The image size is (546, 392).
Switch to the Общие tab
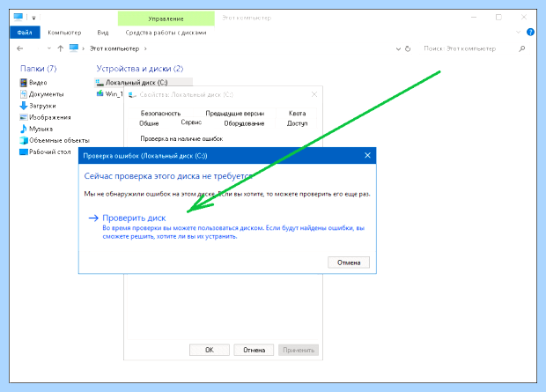149,123
